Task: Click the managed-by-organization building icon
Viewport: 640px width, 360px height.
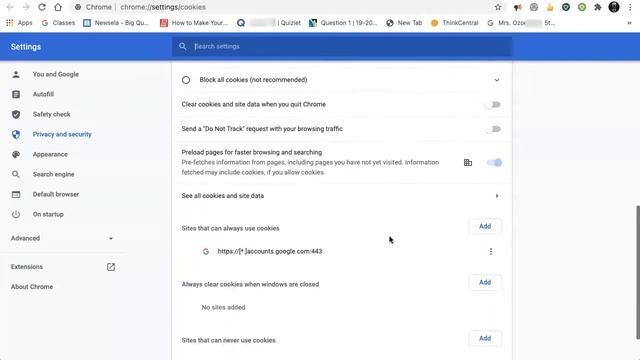Action: coord(468,162)
